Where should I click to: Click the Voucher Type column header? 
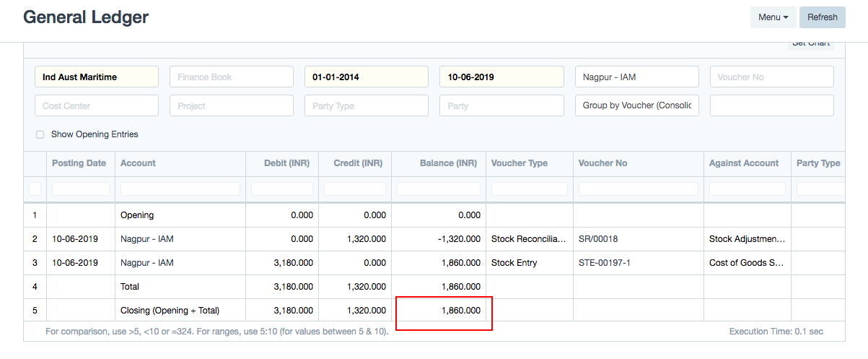[x=520, y=163]
